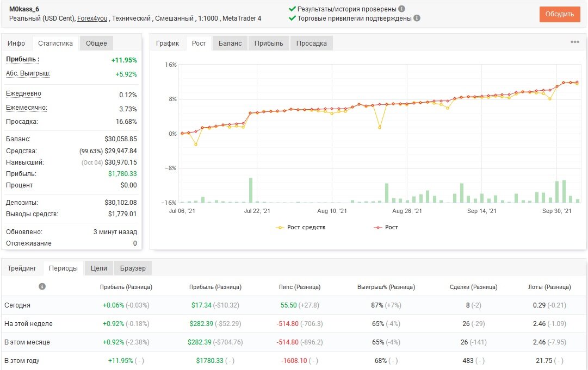Click the Sep 30, '21 axis label

(557, 211)
